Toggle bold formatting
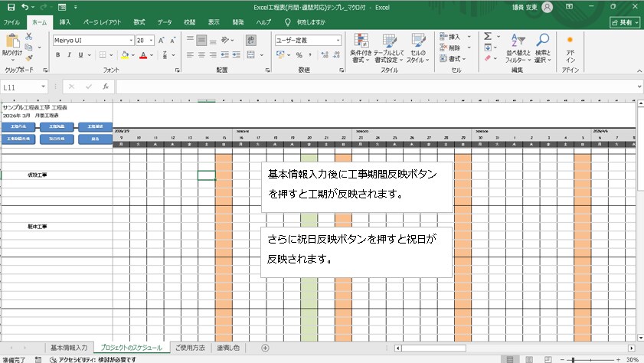This screenshot has width=644, height=363. pos(58,54)
